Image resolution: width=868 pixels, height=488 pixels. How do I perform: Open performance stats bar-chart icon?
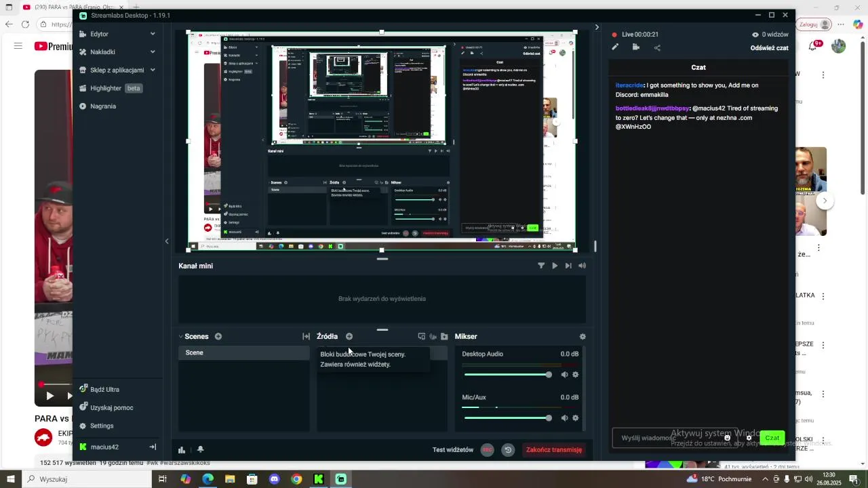tap(182, 450)
